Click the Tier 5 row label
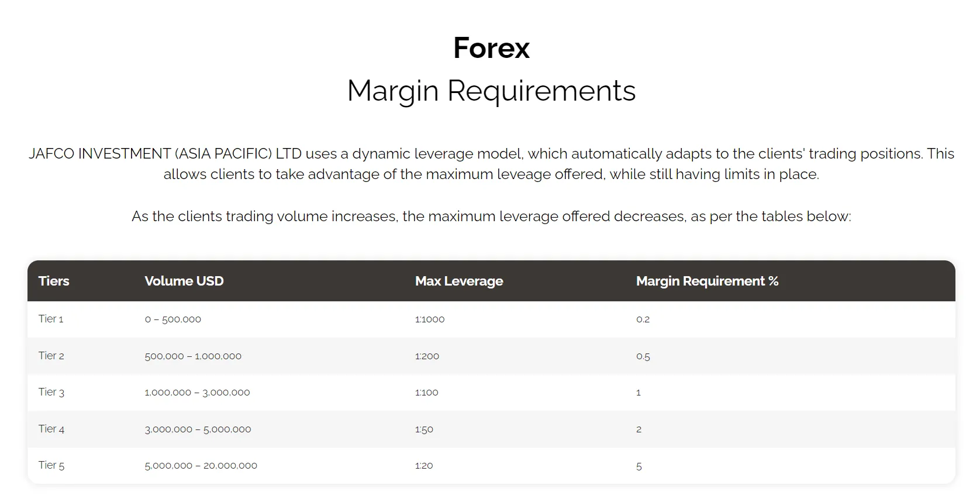The height and width of the screenshot is (495, 980). tap(51, 465)
